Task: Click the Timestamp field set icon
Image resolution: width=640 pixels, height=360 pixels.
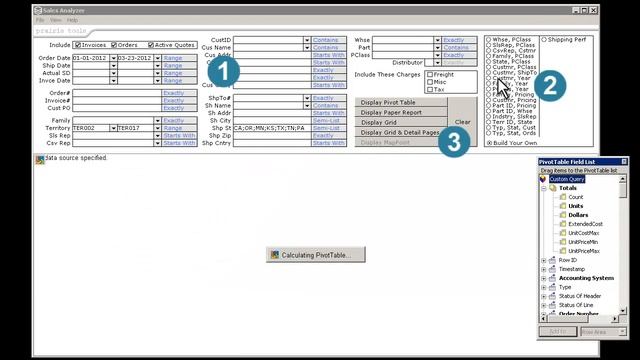Action: 552,269
